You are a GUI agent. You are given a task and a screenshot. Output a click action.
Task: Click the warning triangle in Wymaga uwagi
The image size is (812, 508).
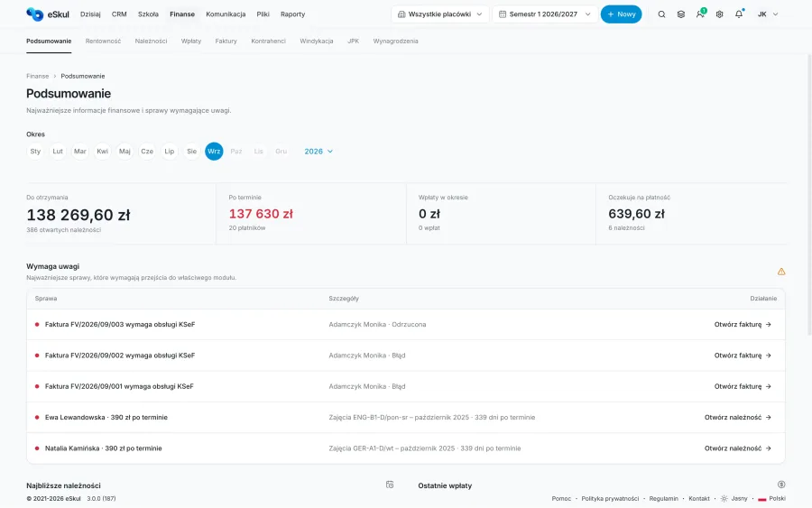(x=781, y=272)
